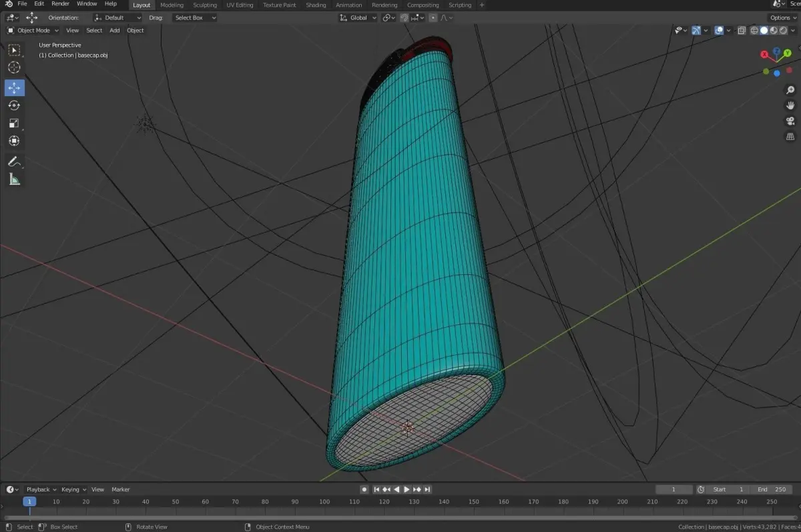Click the frame range clock icon
The image size is (801, 532).
[x=701, y=489]
